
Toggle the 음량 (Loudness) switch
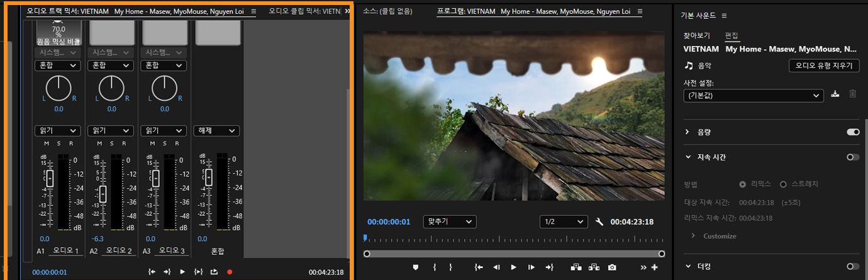(853, 132)
